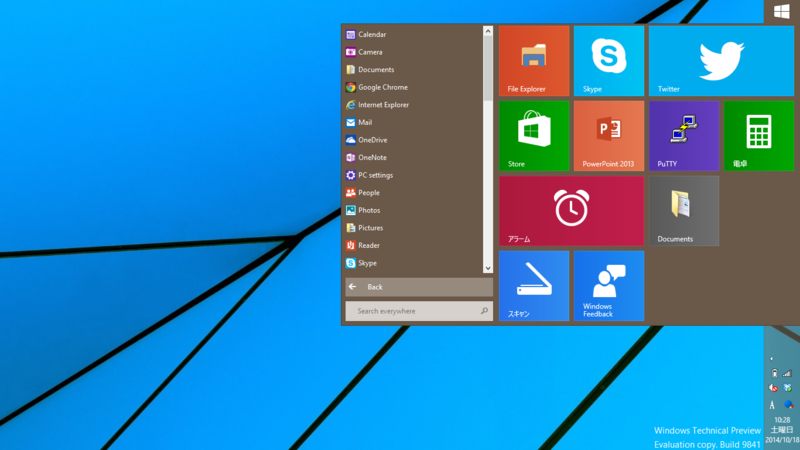Launch the Skype live tile
The height and width of the screenshot is (450, 800).
pyautogui.click(x=609, y=61)
